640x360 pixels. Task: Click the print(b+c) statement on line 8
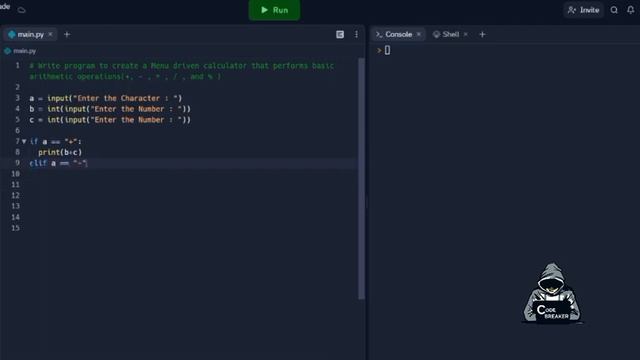pyautogui.click(x=60, y=152)
